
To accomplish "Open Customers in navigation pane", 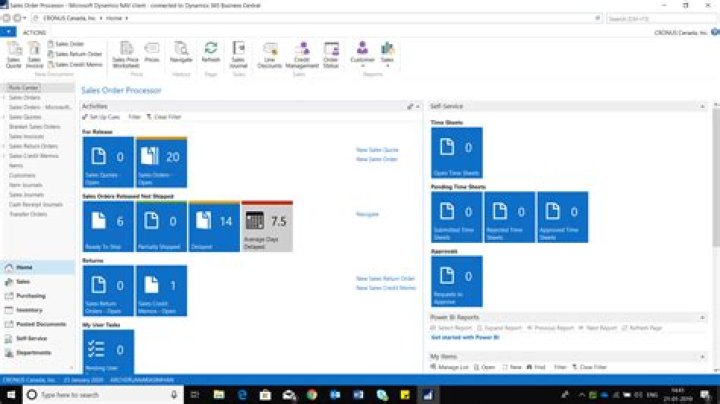I will (x=22, y=175).
